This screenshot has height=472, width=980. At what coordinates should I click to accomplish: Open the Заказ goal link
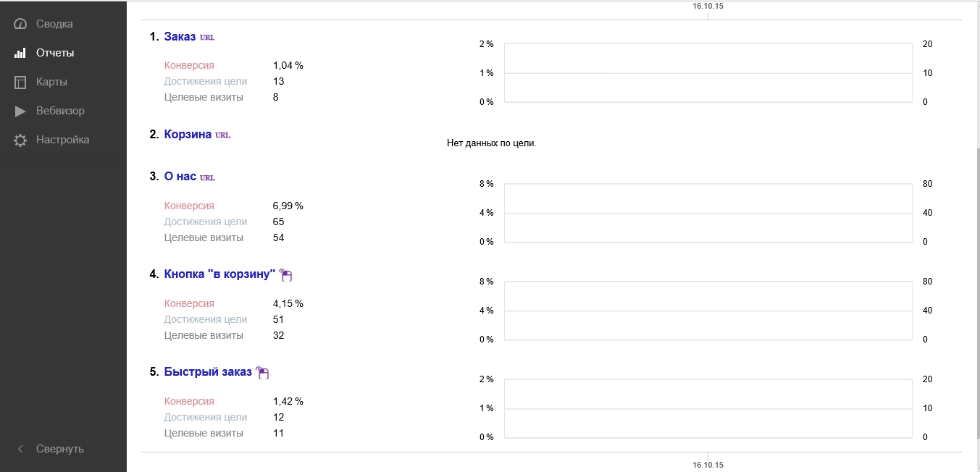point(180,36)
